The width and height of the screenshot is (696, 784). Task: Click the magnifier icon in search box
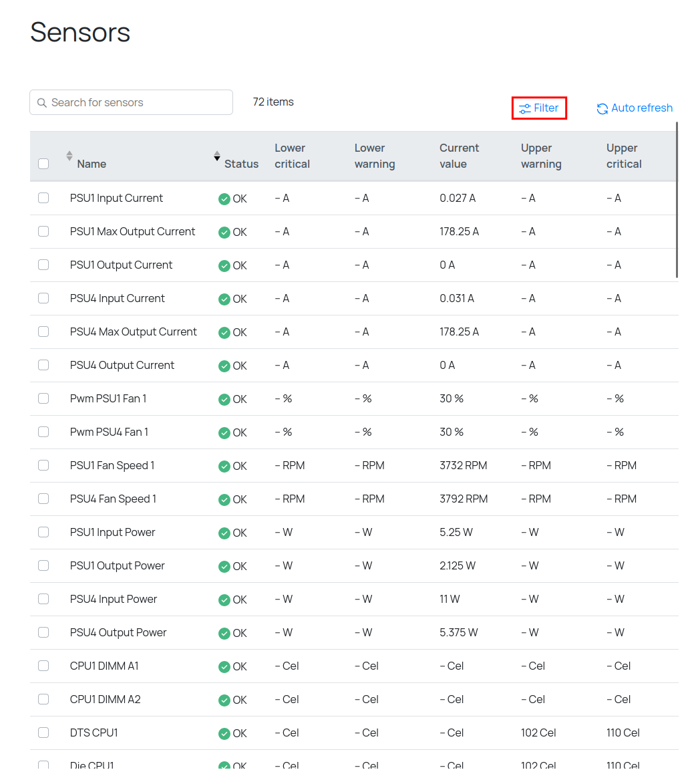[x=42, y=103]
